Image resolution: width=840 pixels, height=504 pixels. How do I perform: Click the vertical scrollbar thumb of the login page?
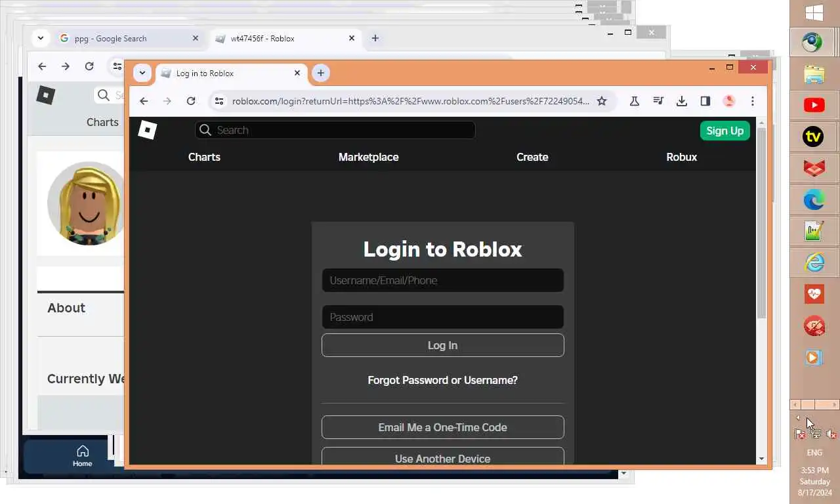click(x=761, y=223)
